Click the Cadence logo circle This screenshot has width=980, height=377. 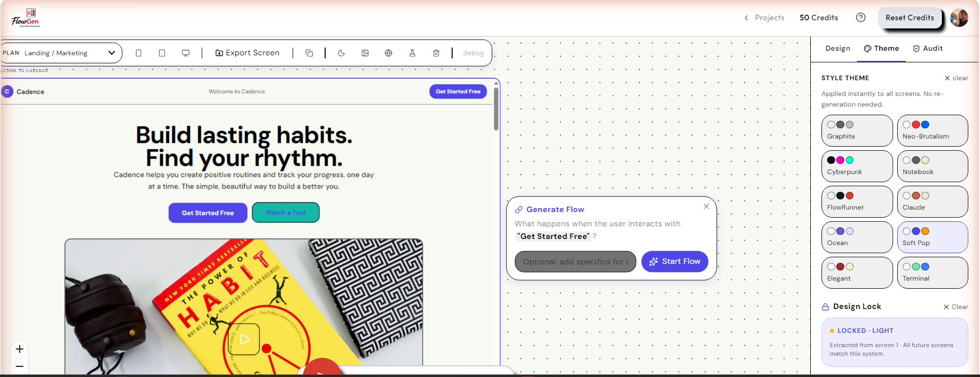click(7, 91)
